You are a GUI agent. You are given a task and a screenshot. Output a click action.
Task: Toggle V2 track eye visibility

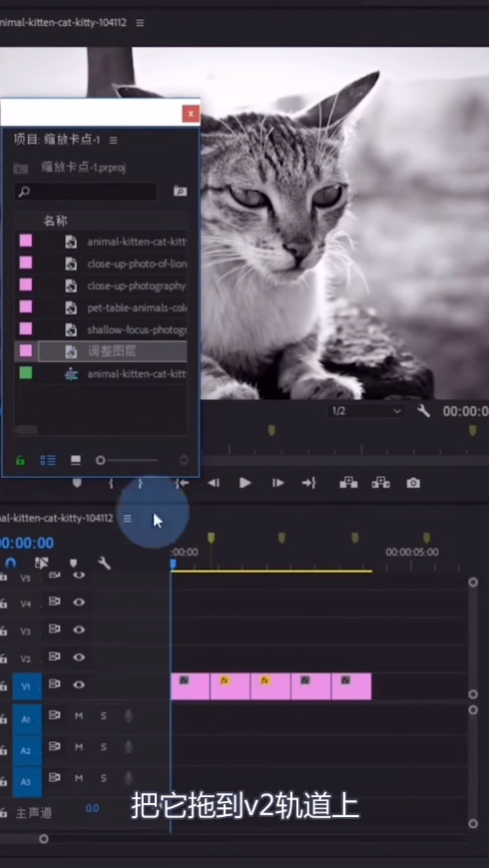79,657
